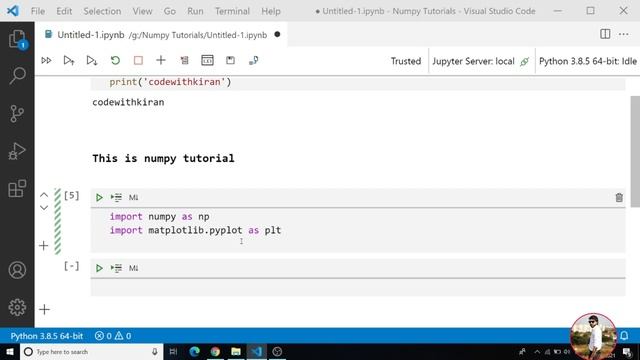Export notebook using toolbar icon

click(x=253, y=61)
